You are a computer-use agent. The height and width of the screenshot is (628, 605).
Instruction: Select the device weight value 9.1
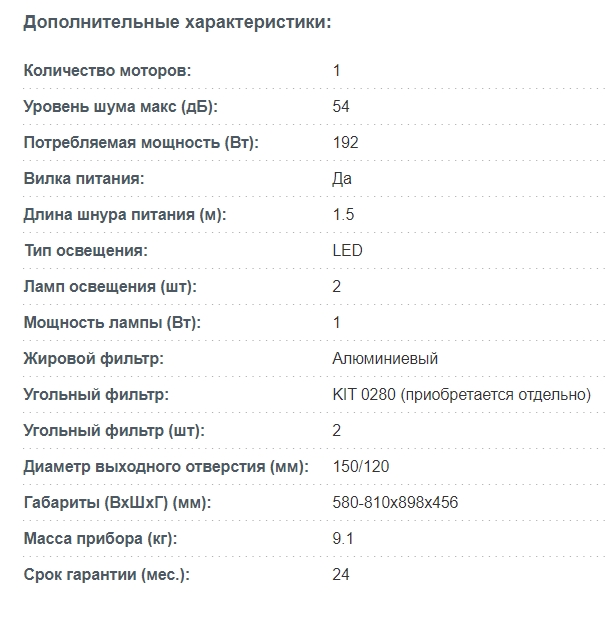point(343,539)
